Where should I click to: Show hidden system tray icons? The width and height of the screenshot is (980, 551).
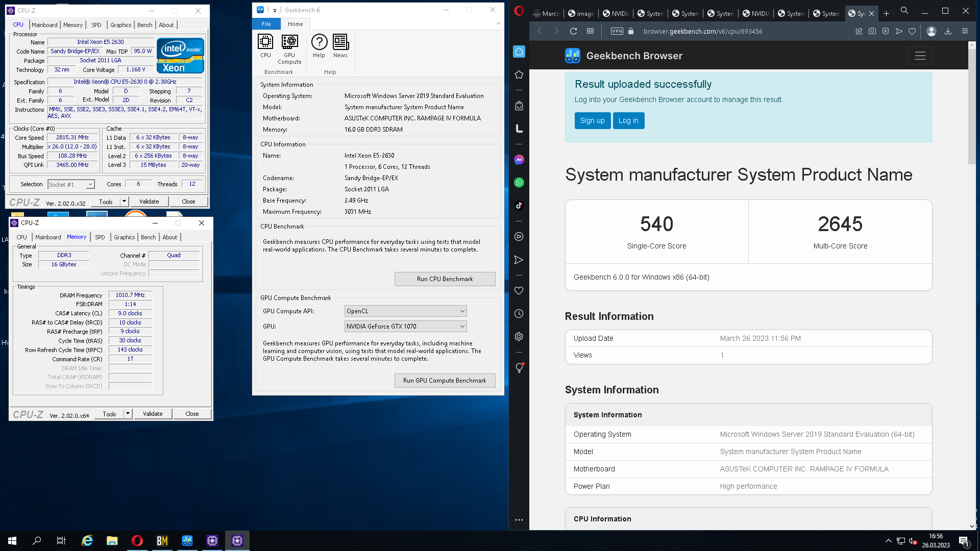click(889, 541)
